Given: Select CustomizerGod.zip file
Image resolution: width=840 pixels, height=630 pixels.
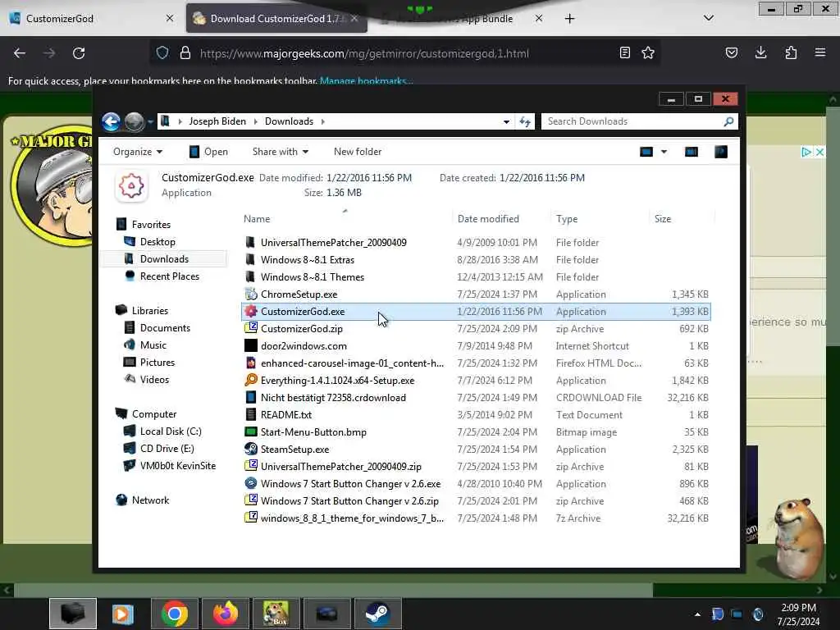Looking at the screenshot, I should (477, 329).
